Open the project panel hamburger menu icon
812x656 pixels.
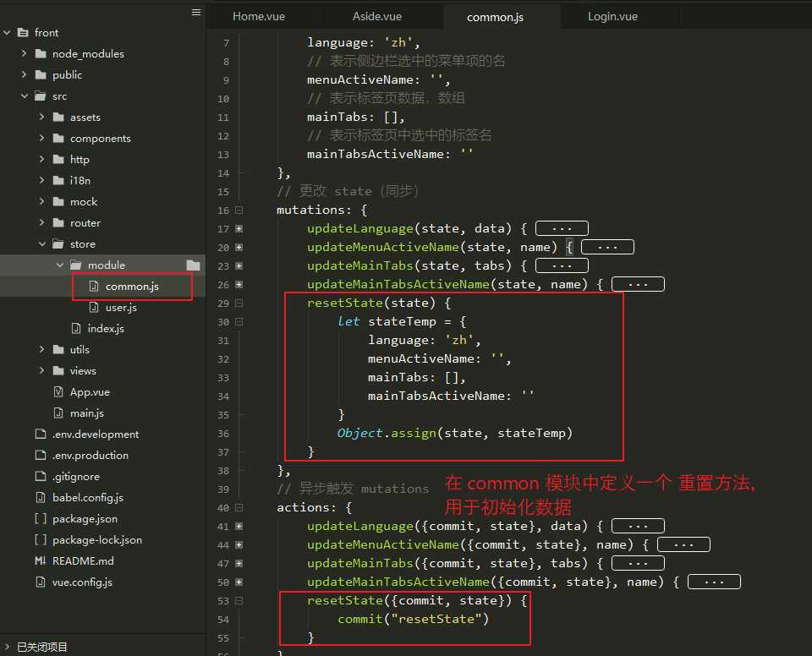pos(195,13)
